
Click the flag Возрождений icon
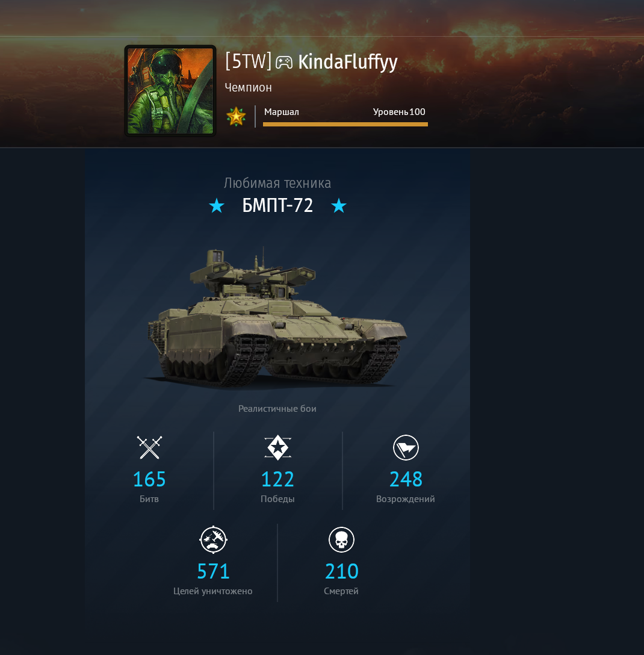tap(406, 447)
